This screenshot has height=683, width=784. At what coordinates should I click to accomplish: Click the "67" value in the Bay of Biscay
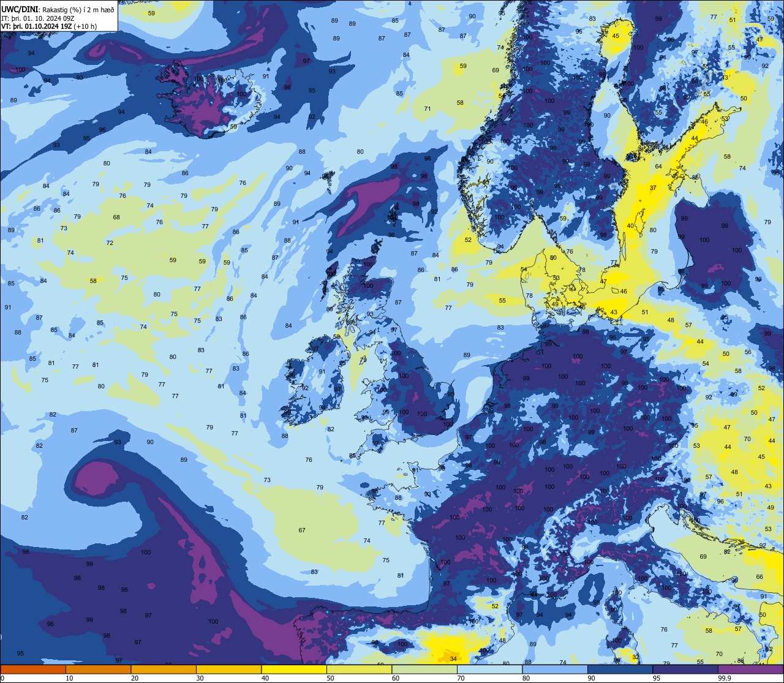pos(302,530)
